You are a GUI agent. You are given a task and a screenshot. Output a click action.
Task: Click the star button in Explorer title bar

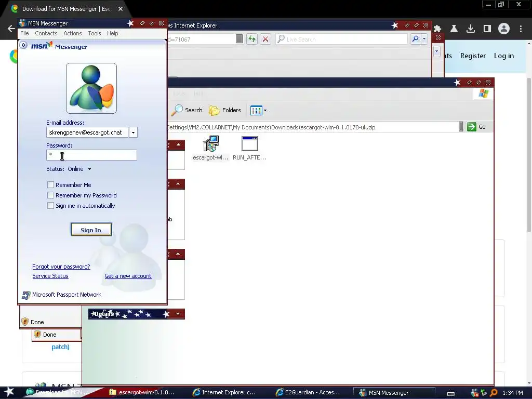click(457, 83)
